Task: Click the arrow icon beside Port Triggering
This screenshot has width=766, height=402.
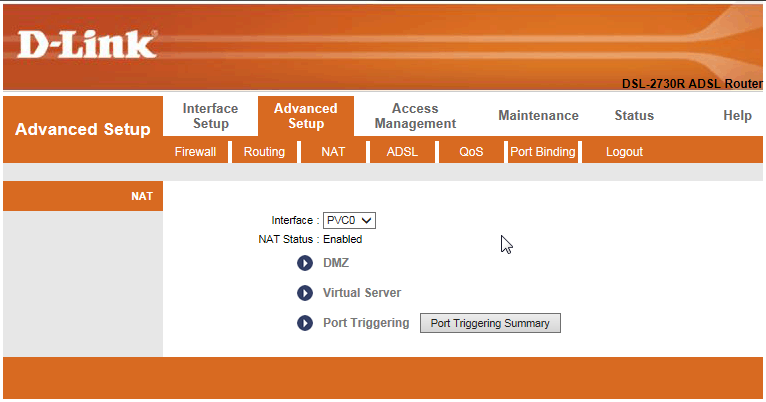Action: click(x=305, y=323)
